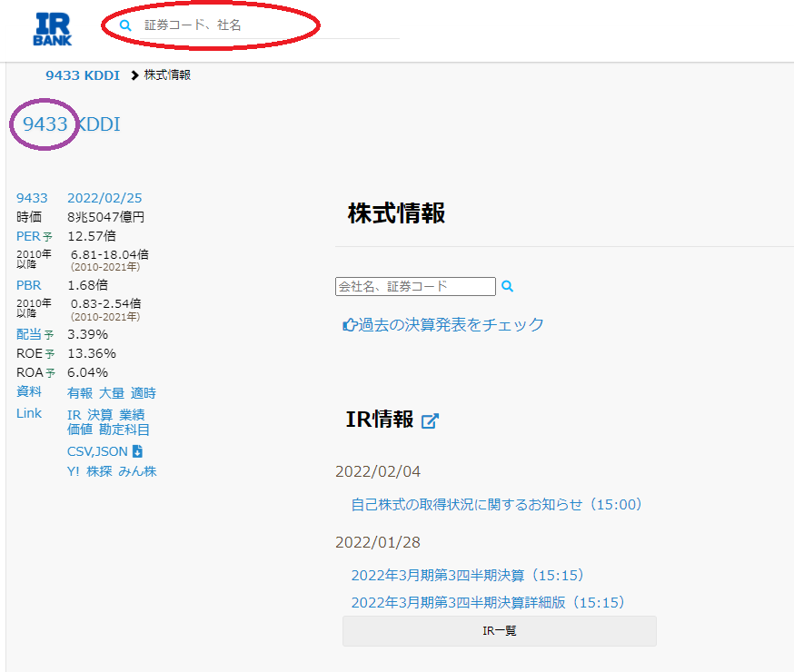Viewport: 794px width, 672px height.
Task: Open the IR link in the Link row
Action: point(74,415)
